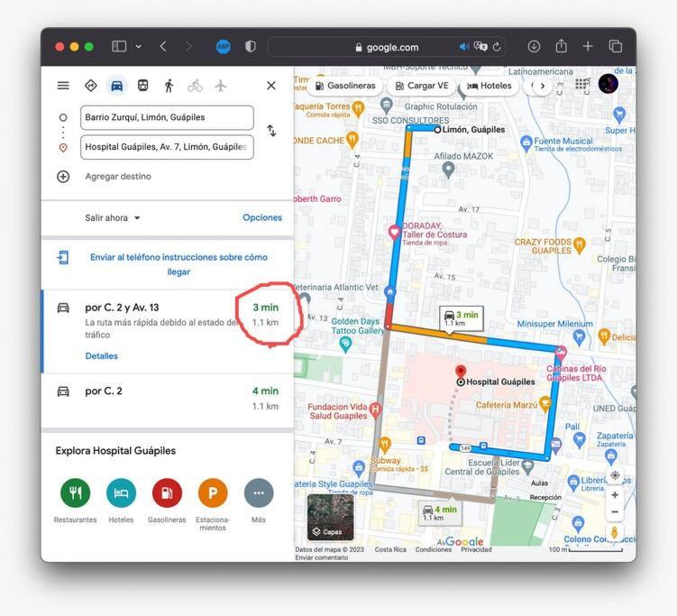Open Street View pegman icon

[615, 532]
